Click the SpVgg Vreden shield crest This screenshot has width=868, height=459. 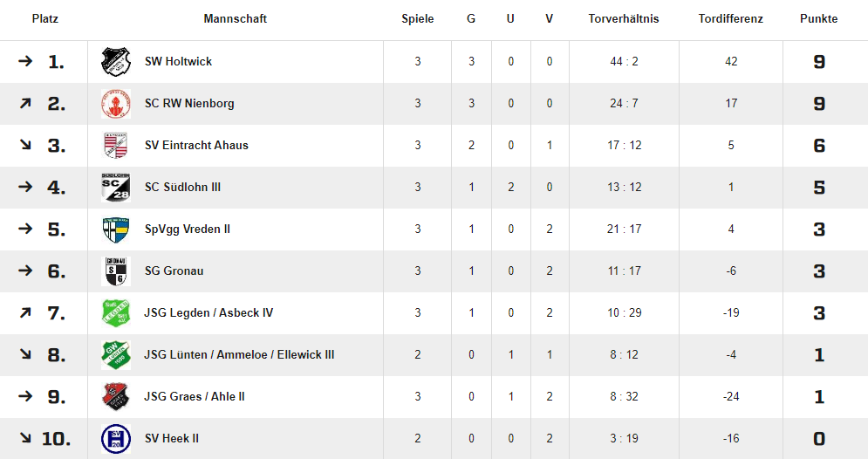pyautogui.click(x=116, y=229)
